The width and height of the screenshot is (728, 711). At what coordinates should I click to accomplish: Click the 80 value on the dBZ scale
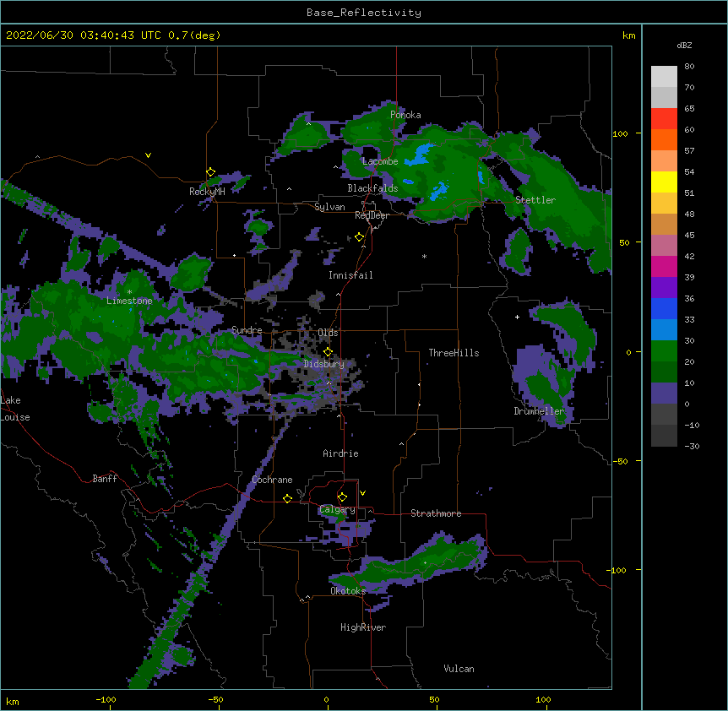(689, 67)
